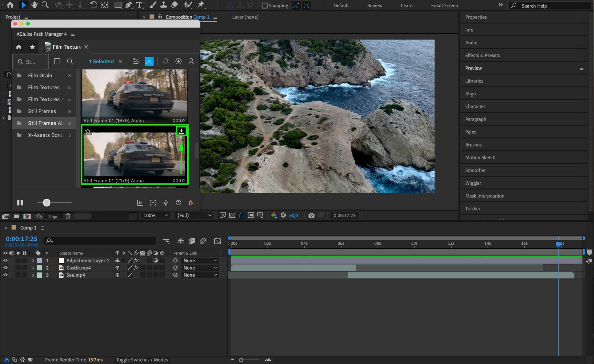
Task: Click the AEJuice preview size slider handle
Action: (46, 203)
